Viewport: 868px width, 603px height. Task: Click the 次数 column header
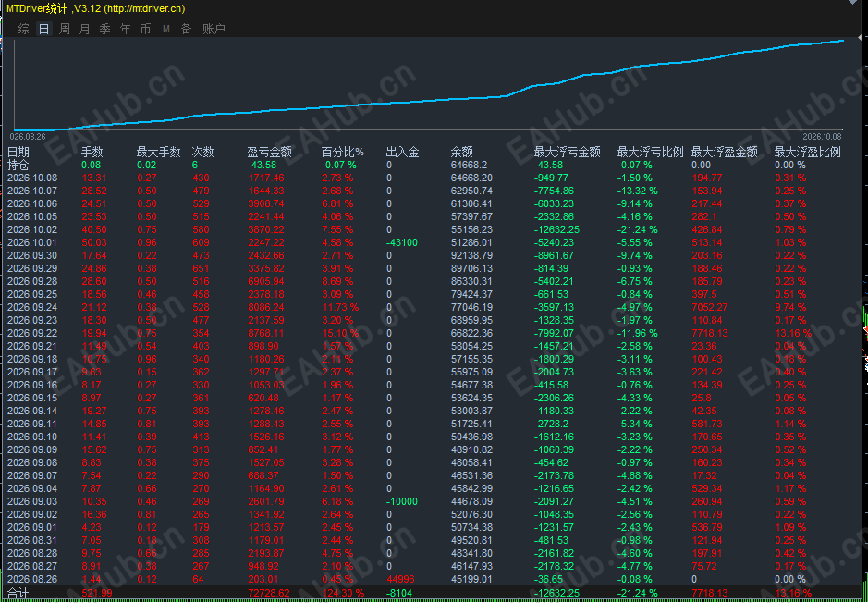(202, 153)
